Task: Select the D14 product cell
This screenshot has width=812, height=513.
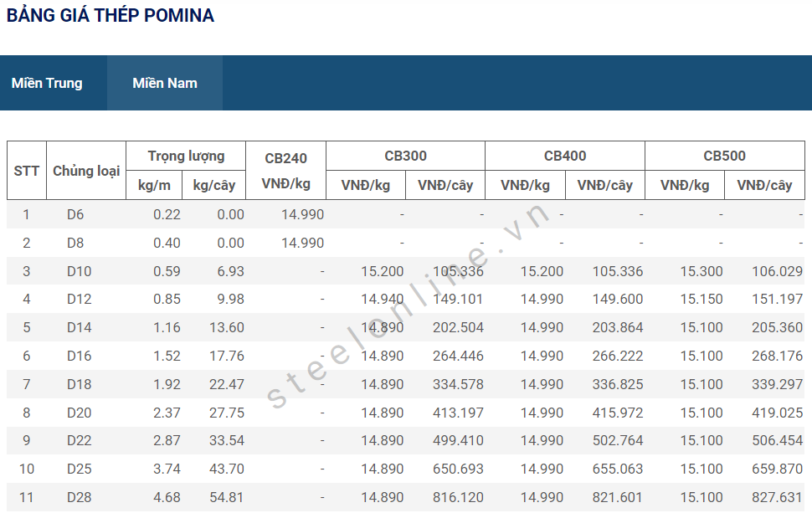Action: [79, 327]
